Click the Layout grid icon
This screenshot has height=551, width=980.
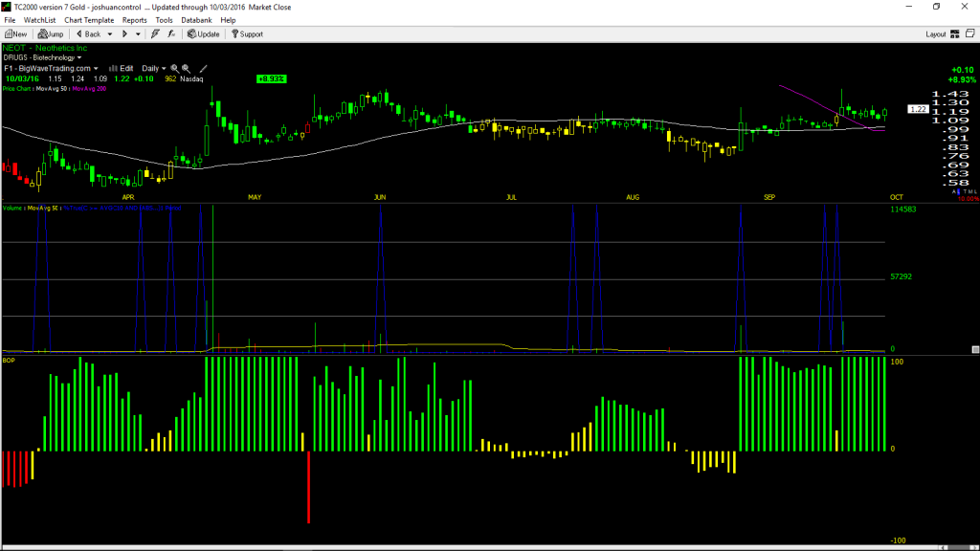pos(955,34)
